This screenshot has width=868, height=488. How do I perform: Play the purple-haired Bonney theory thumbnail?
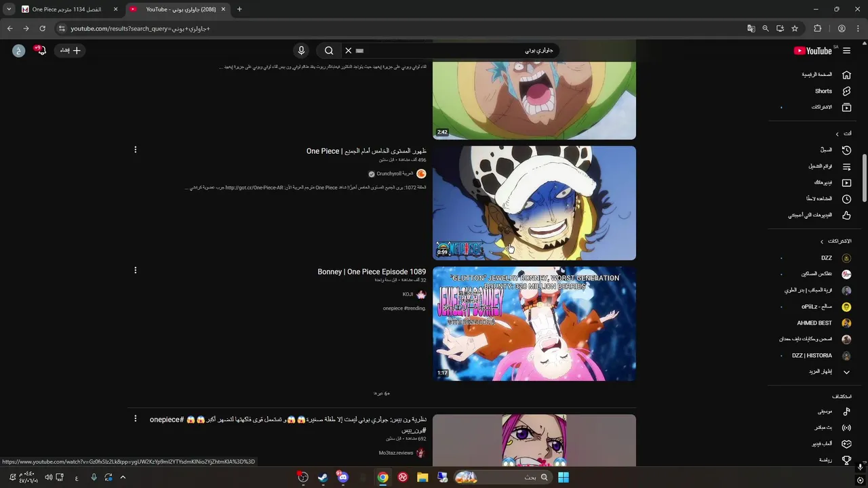point(534,441)
